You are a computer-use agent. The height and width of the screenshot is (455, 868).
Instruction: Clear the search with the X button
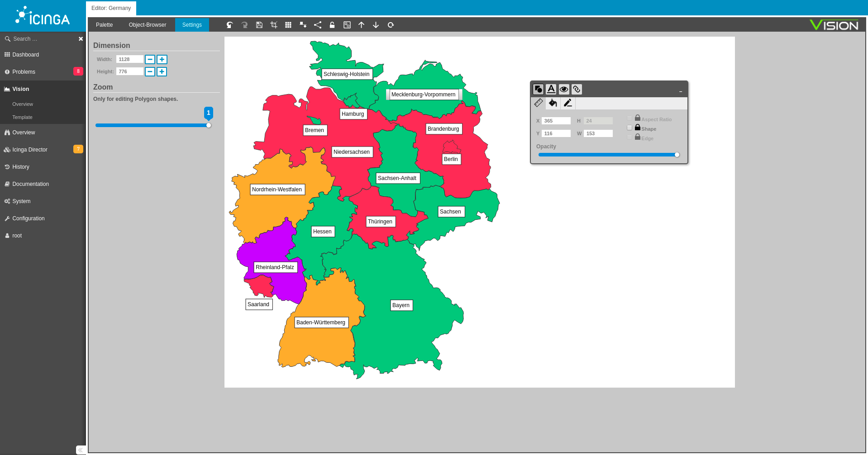[81, 39]
